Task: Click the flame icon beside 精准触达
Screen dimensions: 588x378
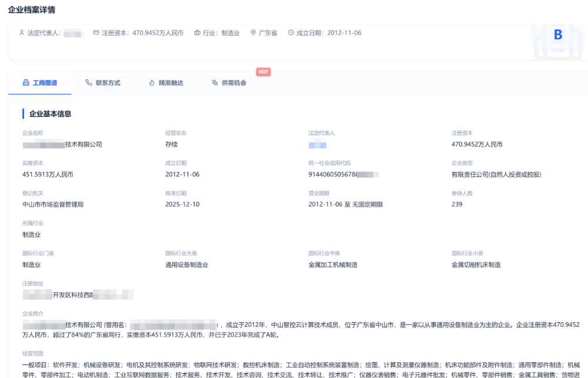Action: 152,83
